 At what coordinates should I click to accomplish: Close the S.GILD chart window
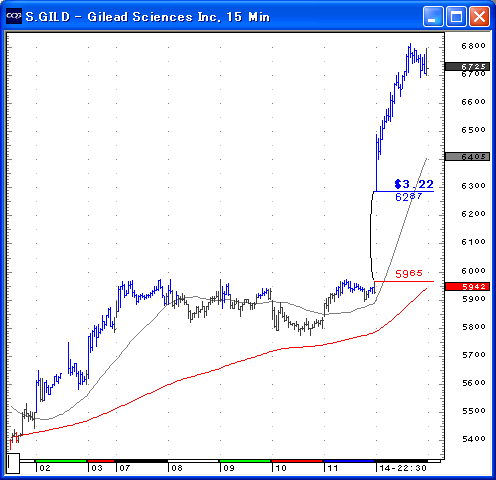[479, 16]
